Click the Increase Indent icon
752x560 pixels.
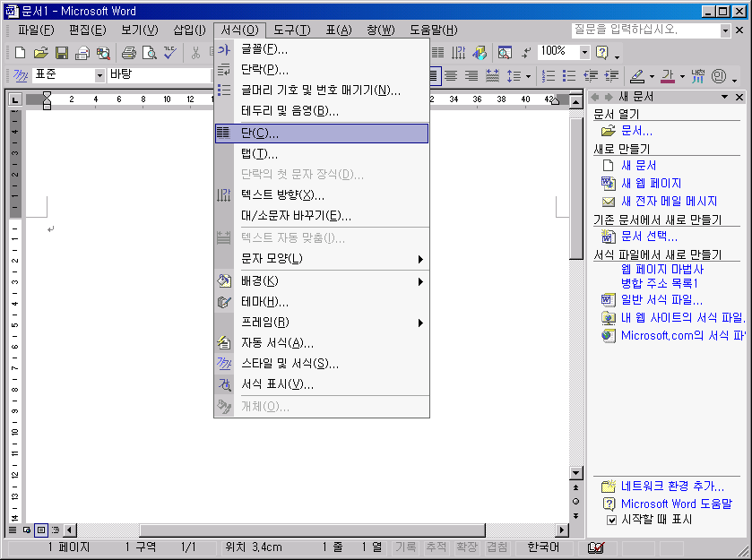(611, 76)
